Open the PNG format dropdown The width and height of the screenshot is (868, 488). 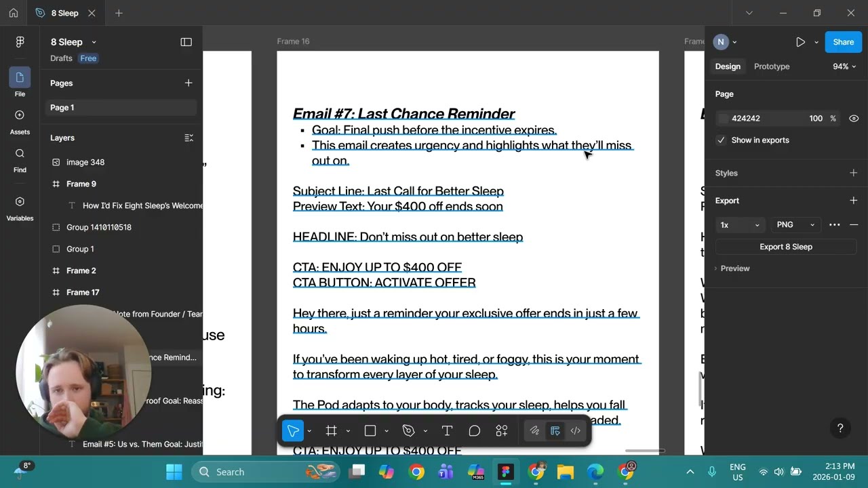(795, 225)
